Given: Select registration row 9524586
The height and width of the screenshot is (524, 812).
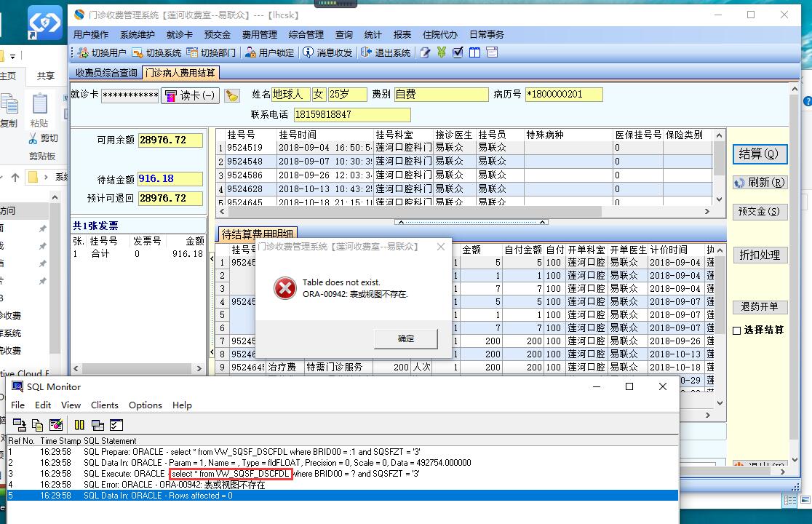Looking at the screenshot, I should tap(464, 175).
